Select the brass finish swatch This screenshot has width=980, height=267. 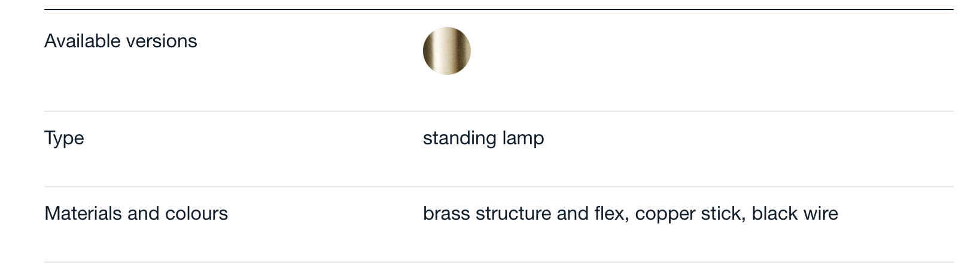pos(447,51)
